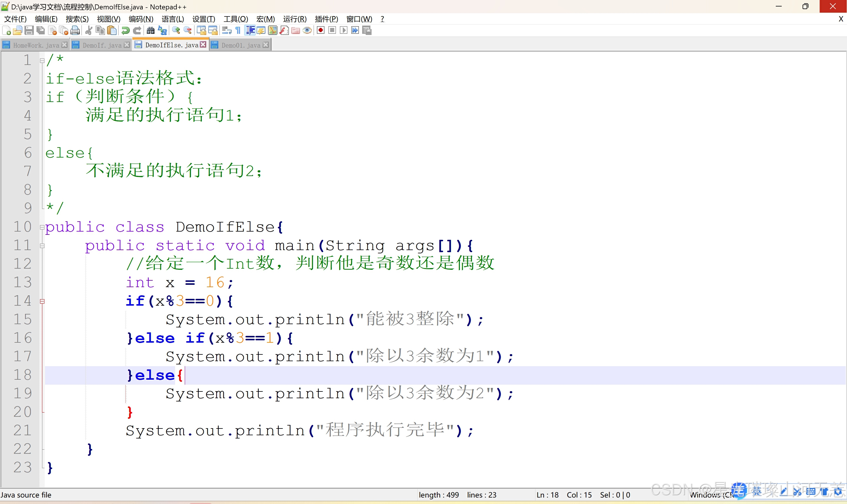The width and height of the screenshot is (847, 504).
Task: Click the Replace icon in the toolbar
Action: (162, 31)
